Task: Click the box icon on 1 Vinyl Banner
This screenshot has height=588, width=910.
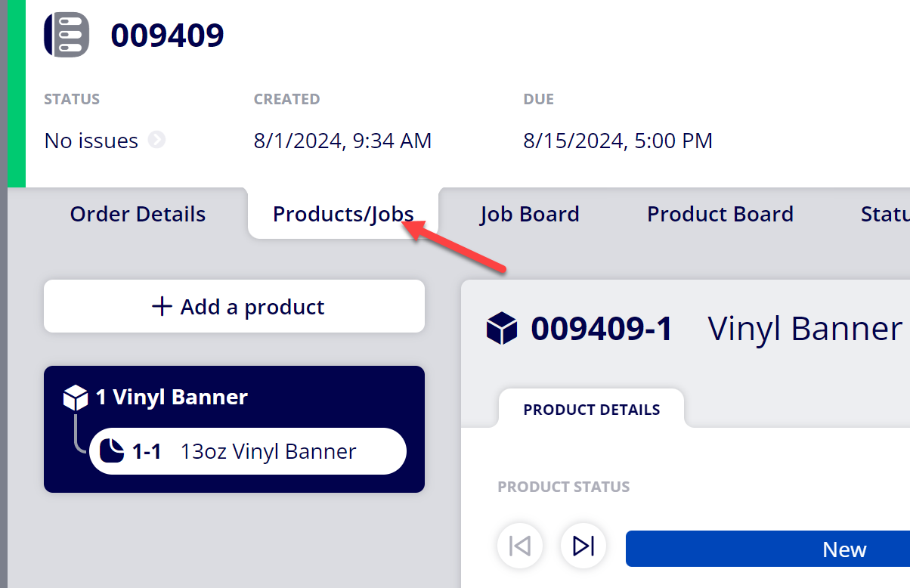Action: point(76,397)
